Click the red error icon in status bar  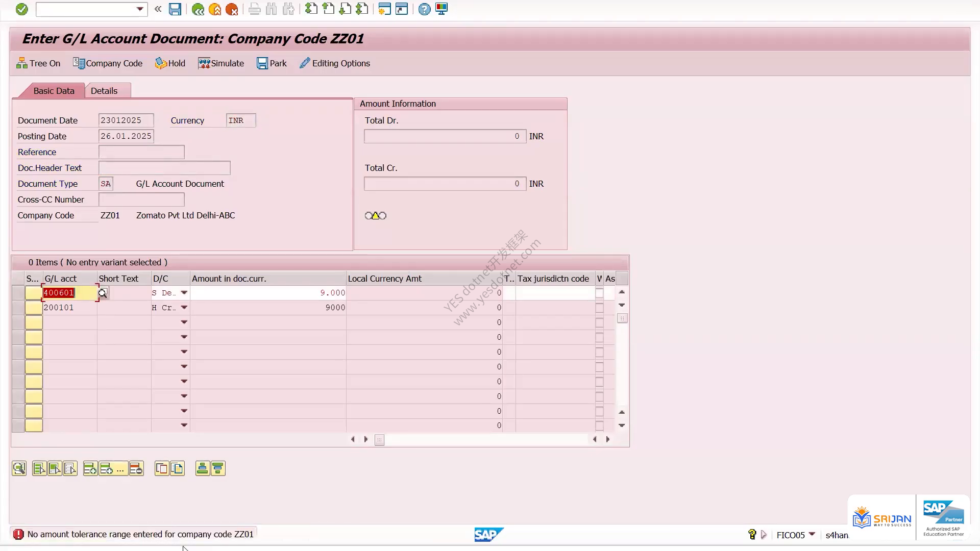coord(18,534)
